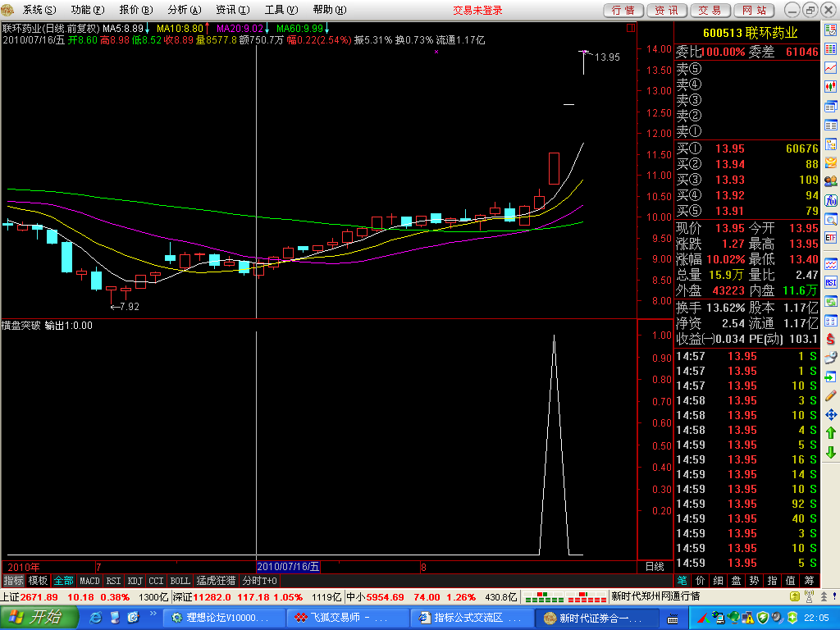This screenshot has height=630, width=840.
Task: Switch to the MACD indicator tab
Action: tap(89, 581)
